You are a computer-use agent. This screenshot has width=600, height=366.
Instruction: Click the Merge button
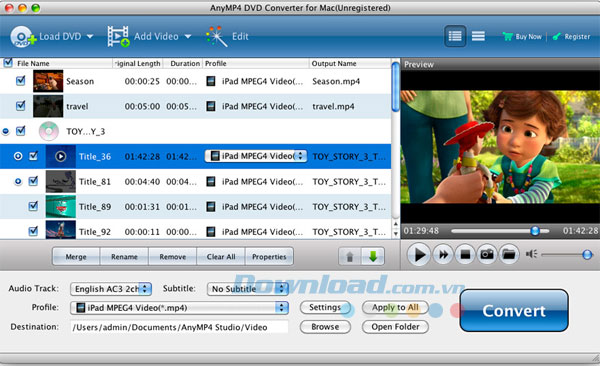(76, 257)
